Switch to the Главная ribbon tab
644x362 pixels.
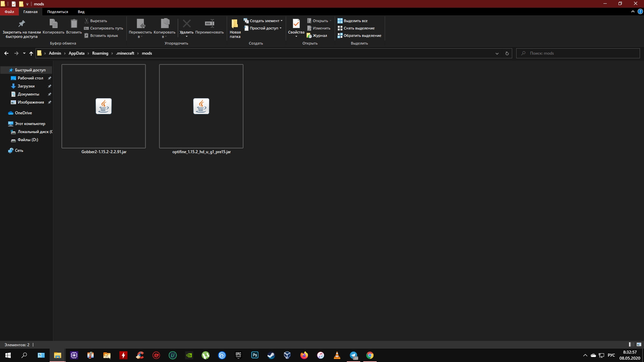click(31, 12)
